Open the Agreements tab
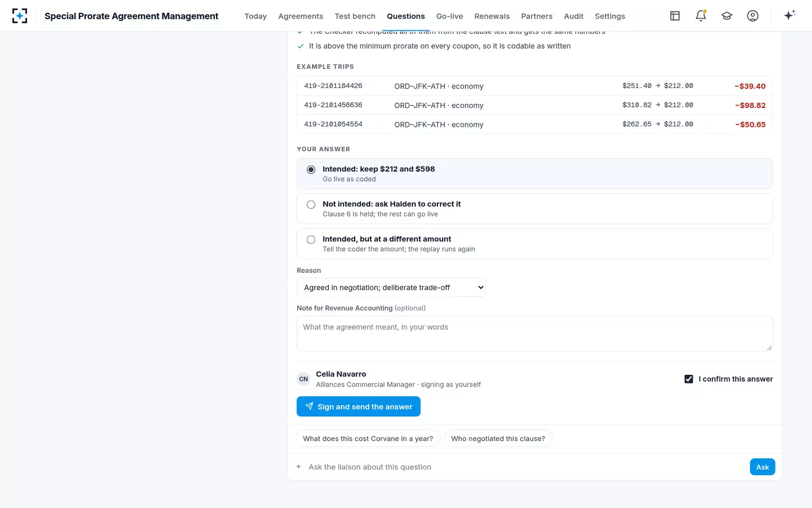This screenshot has width=812, height=508. 301,16
